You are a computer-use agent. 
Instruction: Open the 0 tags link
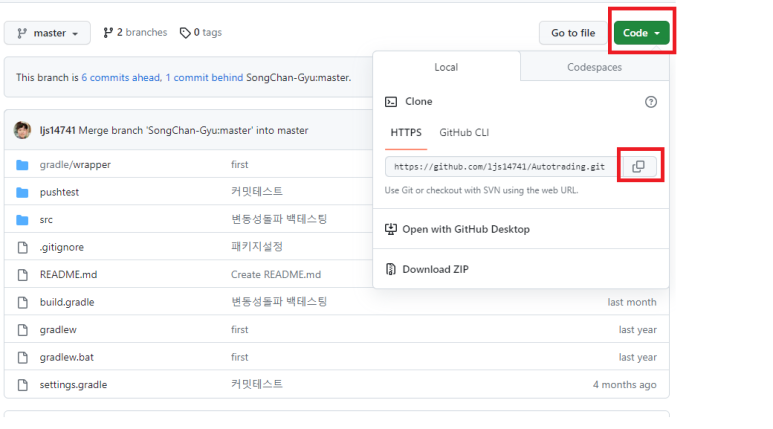coord(201,33)
